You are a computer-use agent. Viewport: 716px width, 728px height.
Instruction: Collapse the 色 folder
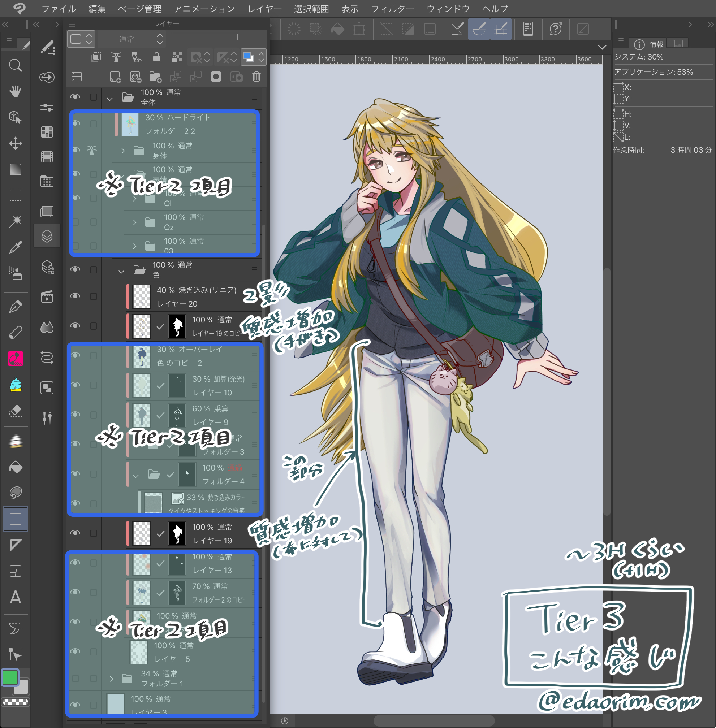point(121,271)
